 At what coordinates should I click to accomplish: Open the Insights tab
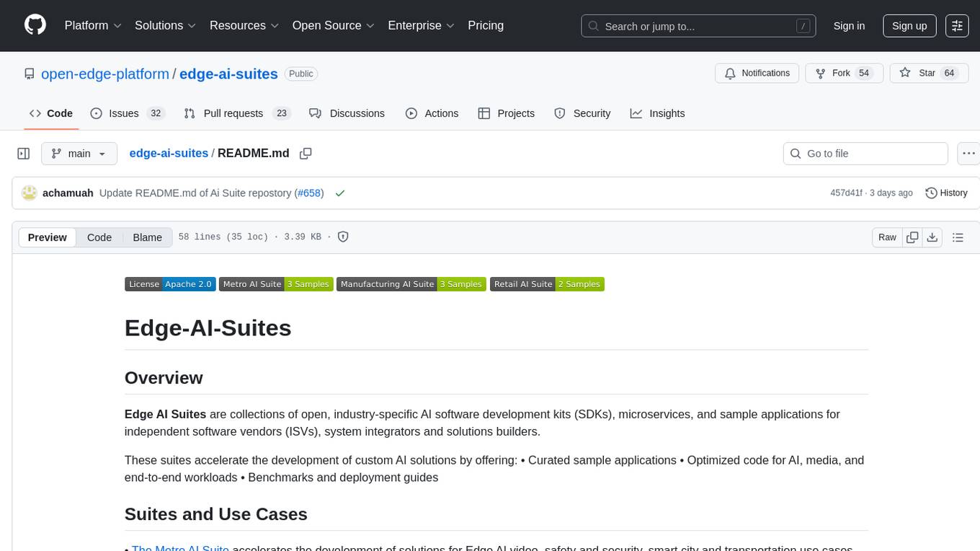pos(657,113)
